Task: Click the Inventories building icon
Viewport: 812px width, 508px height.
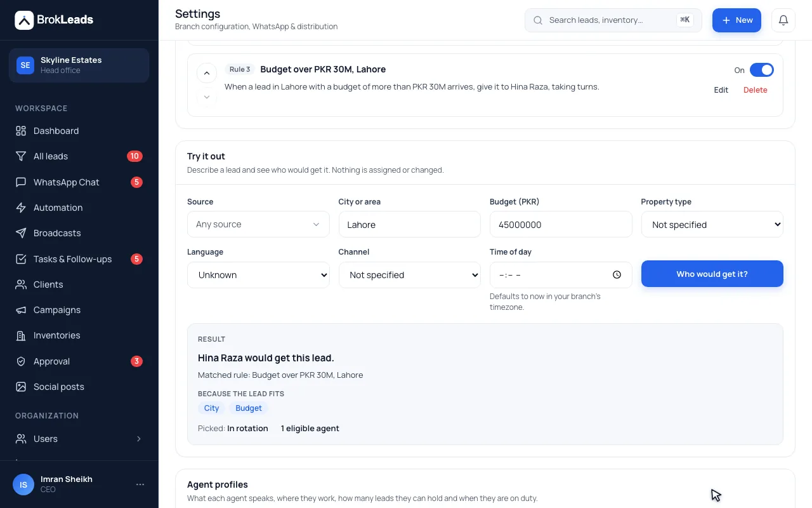Action: [x=21, y=335]
